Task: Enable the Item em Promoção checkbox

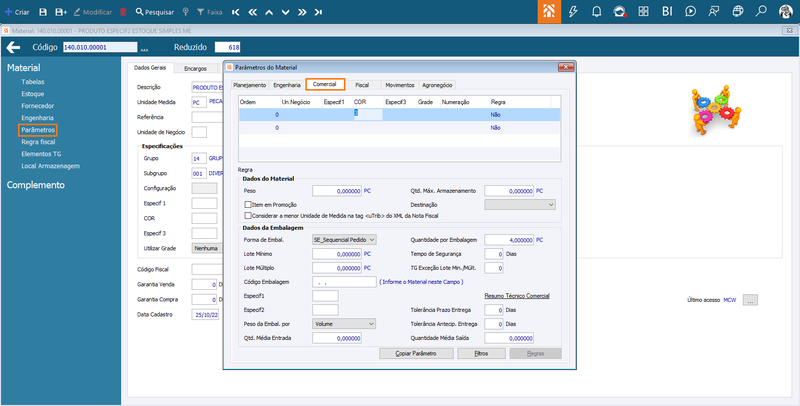Action: [x=249, y=204]
